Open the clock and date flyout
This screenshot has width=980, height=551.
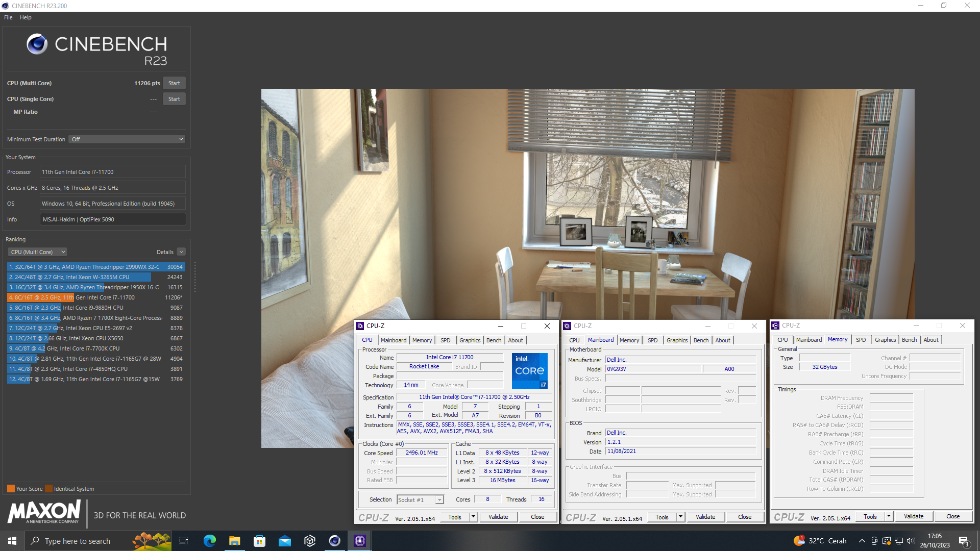[x=935, y=541]
